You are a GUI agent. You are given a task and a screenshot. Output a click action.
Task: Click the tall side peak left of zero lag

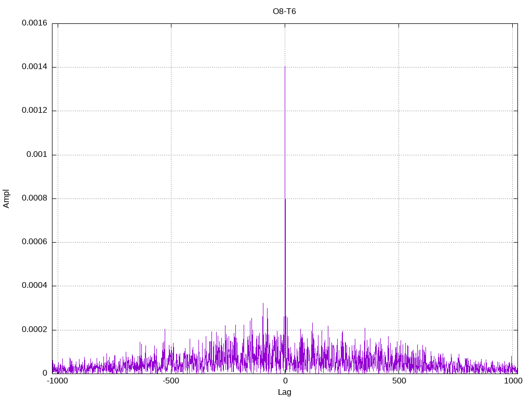point(263,304)
